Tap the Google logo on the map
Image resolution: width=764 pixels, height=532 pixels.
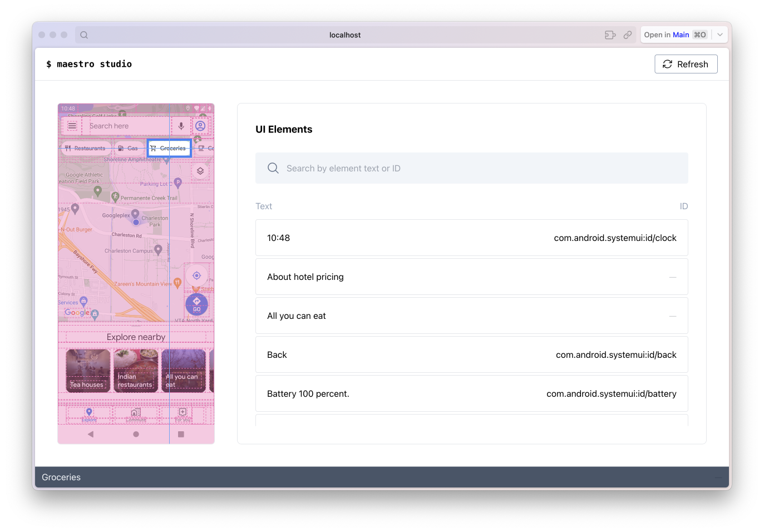(x=77, y=313)
